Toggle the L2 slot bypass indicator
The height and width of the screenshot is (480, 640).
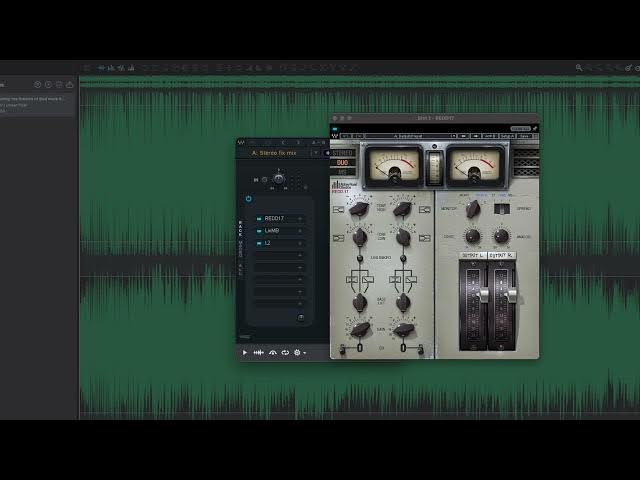pos(259,243)
